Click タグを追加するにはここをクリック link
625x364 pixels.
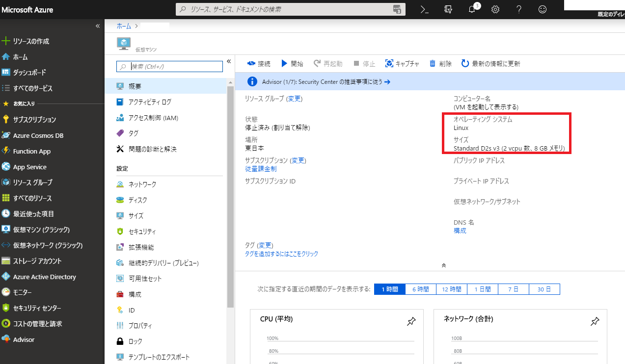[x=281, y=254]
